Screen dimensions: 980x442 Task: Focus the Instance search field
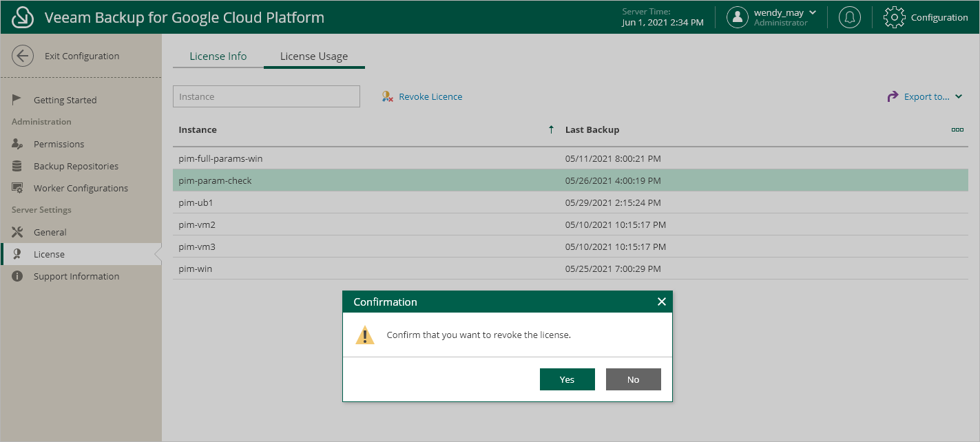267,96
